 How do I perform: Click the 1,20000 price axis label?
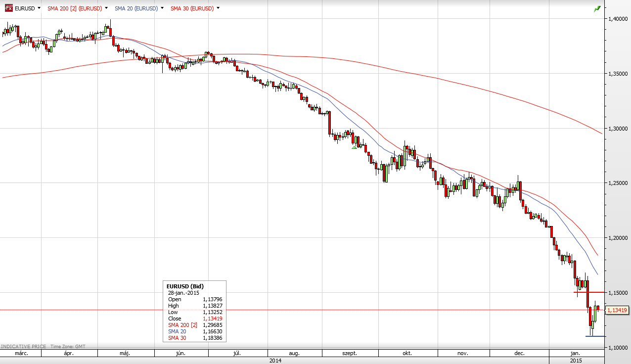[x=618, y=238]
